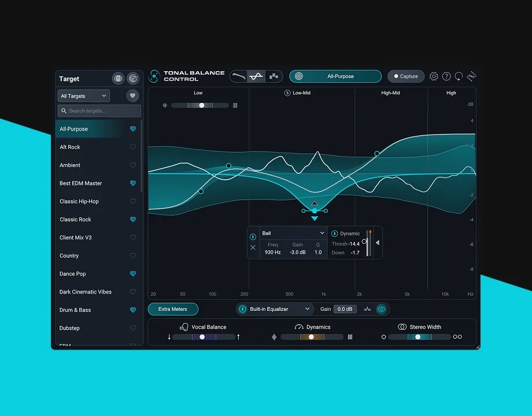This screenshot has width=532, height=416.
Task: Switch to fine curve view
Action: coord(256,76)
